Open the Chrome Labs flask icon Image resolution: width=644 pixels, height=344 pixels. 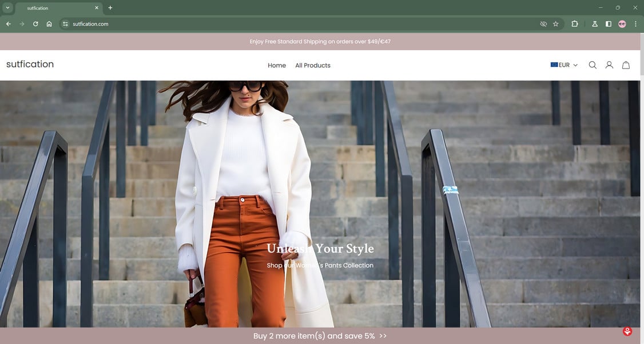(595, 24)
